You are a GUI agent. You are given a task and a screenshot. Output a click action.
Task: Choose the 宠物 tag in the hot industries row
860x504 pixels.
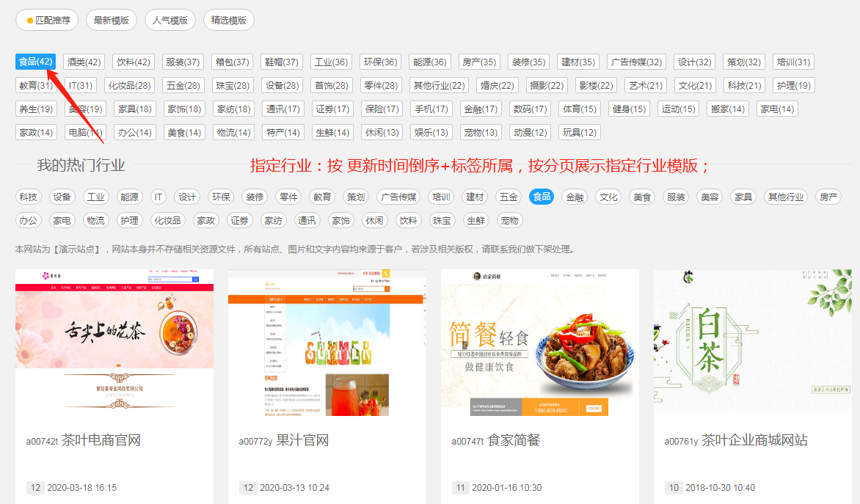[x=509, y=221]
